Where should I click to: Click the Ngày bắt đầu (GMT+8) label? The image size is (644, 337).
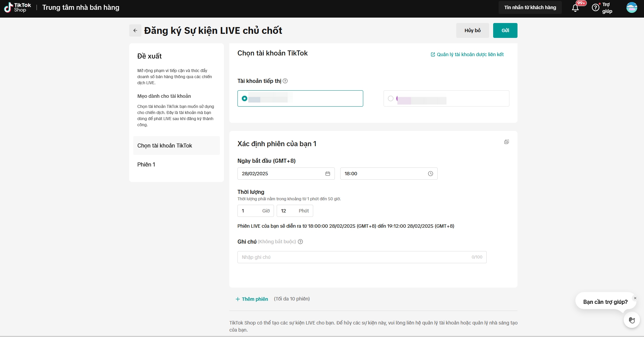267,161
